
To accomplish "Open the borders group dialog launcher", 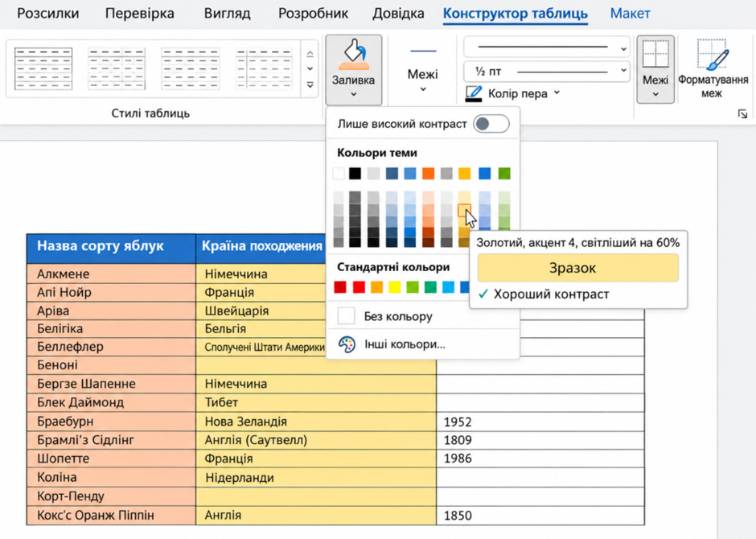I will pos(742,113).
